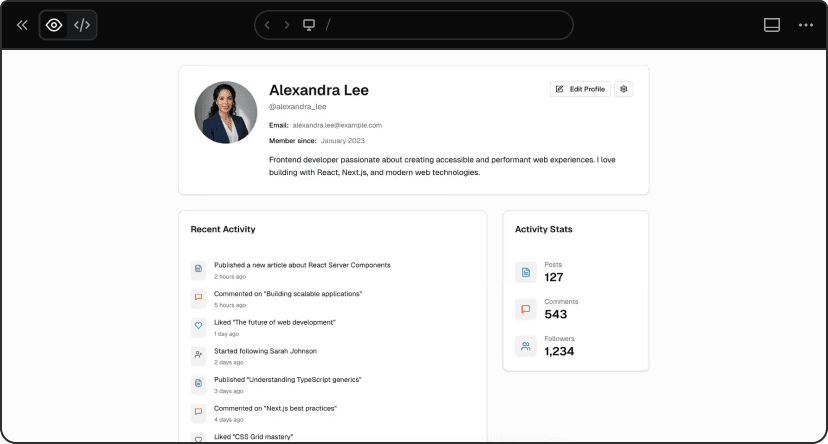Click the Comments stat speech bubble icon
The height and width of the screenshot is (444, 828).
[525, 309]
